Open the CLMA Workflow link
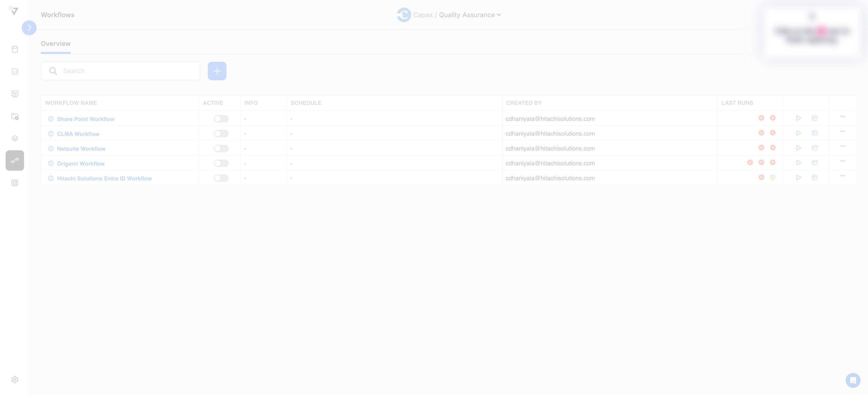This screenshot has height=395, width=868. 78,134
